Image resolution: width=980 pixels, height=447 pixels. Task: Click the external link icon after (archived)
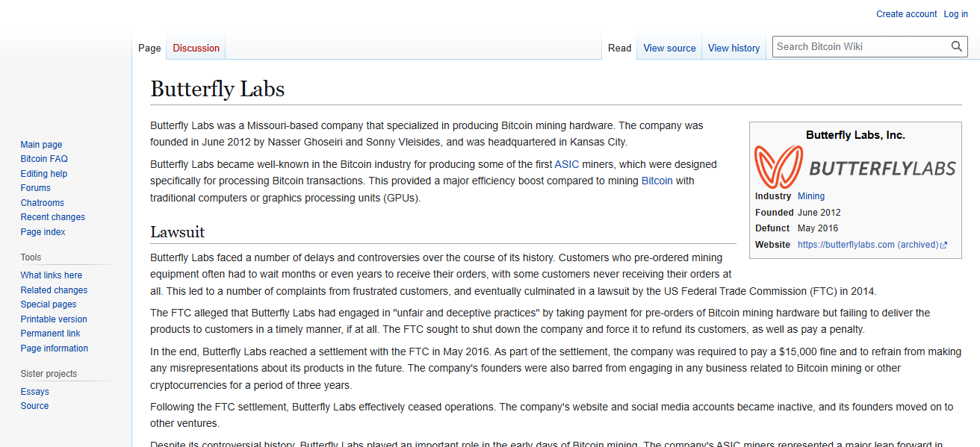tap(943, 244)
